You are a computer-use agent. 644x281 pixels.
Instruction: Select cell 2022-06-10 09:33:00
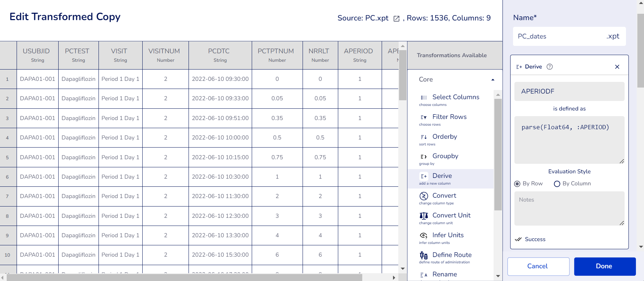tap(220, 98)
